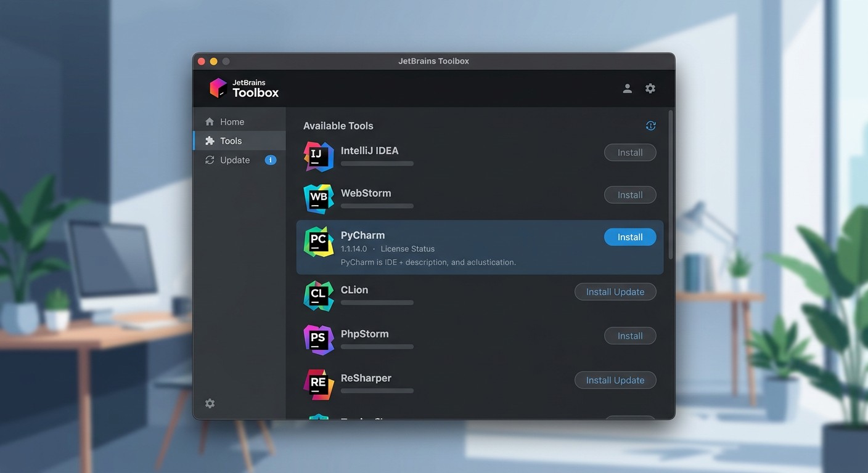The width and height of the screenshot is (868, 473).
Task: Click the refresh icon beside Available Tools
Action: pyautogui.click(x=650, y=126)
